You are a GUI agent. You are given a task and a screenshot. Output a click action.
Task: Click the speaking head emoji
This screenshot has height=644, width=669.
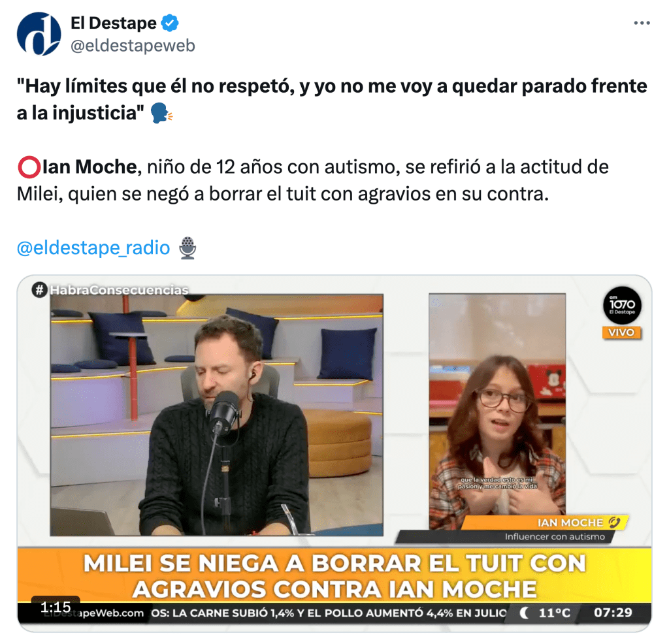[162, 114]
